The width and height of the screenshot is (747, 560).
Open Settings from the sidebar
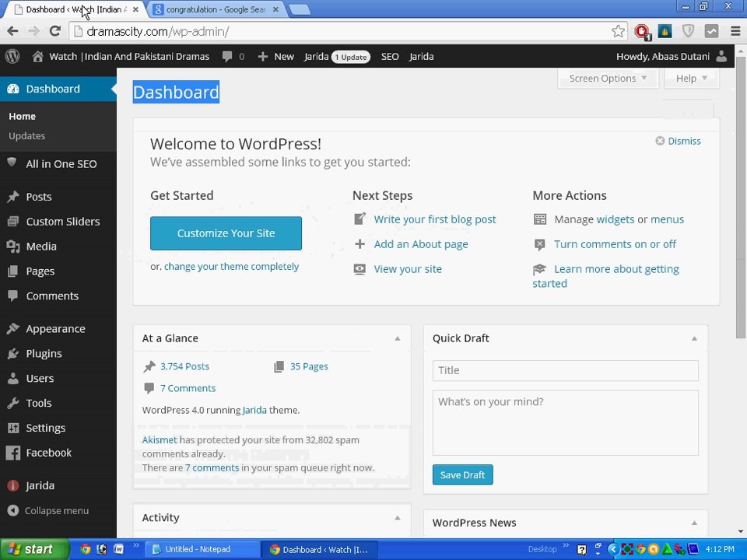pos(58,428)
